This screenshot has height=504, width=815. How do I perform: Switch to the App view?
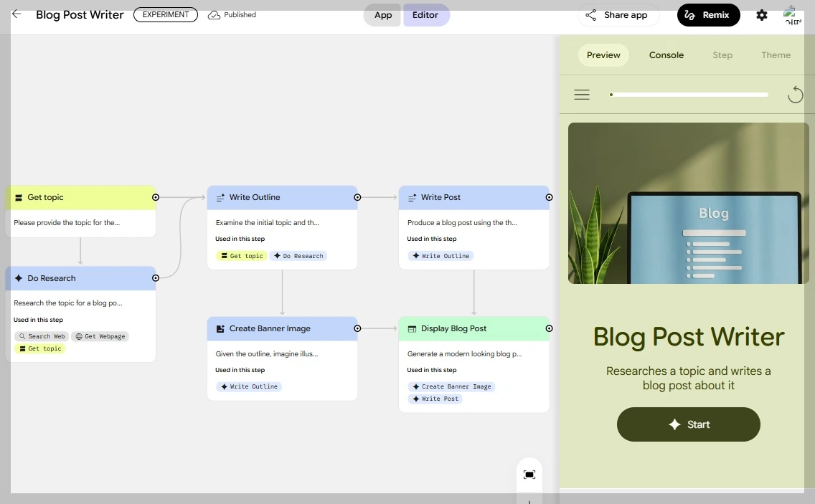tap(383, 15)
